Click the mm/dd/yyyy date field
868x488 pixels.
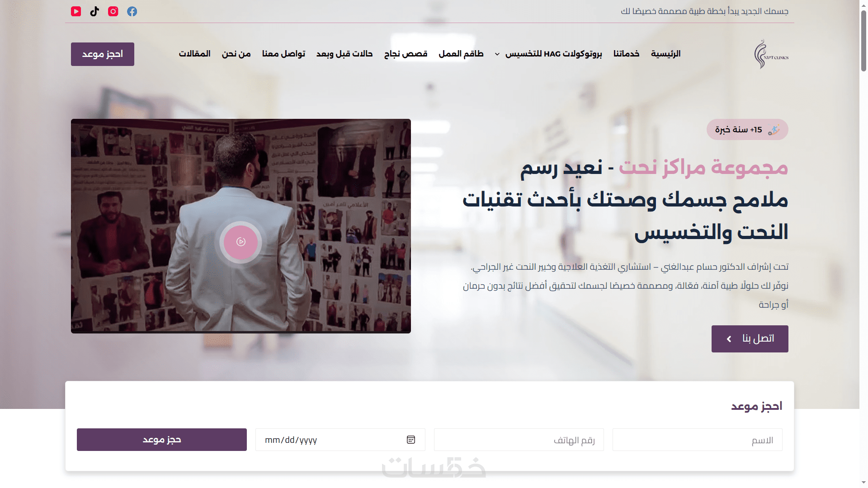coord(340,440)
